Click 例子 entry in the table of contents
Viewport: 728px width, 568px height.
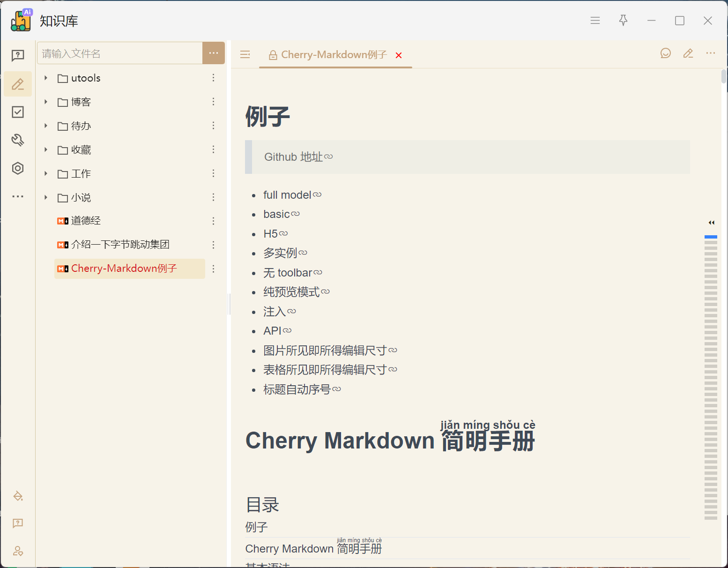(257, 527)
